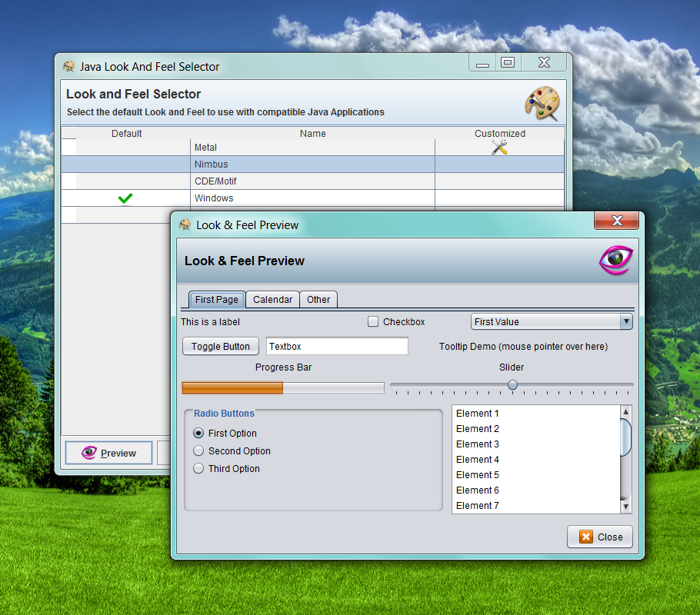Click inside the Textbox input field
Screen dimensions: 700x615
pos(337,347)
